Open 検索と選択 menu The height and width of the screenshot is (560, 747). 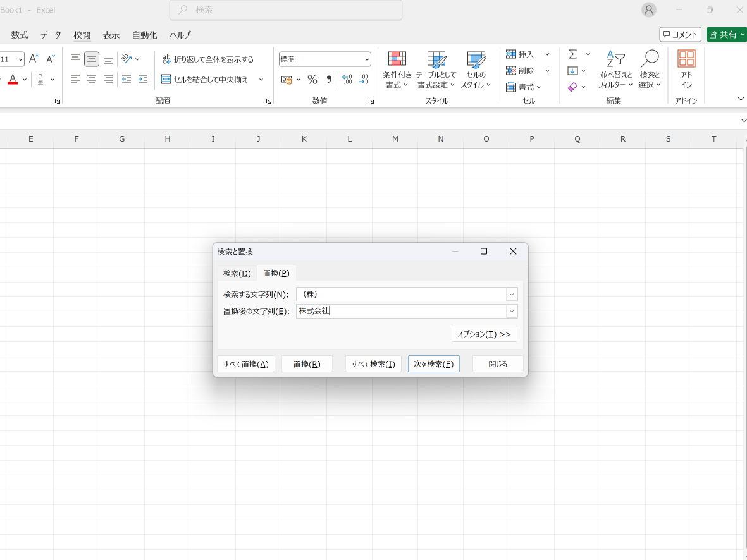pyautogui.click(x=650, y=70)
